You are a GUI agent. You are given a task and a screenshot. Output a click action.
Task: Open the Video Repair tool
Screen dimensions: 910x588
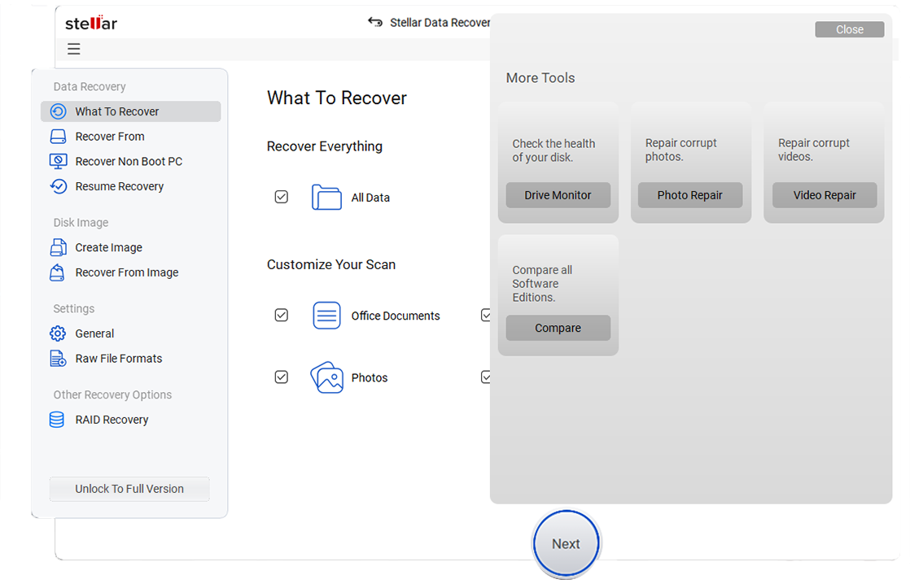[x=824, y=195]
